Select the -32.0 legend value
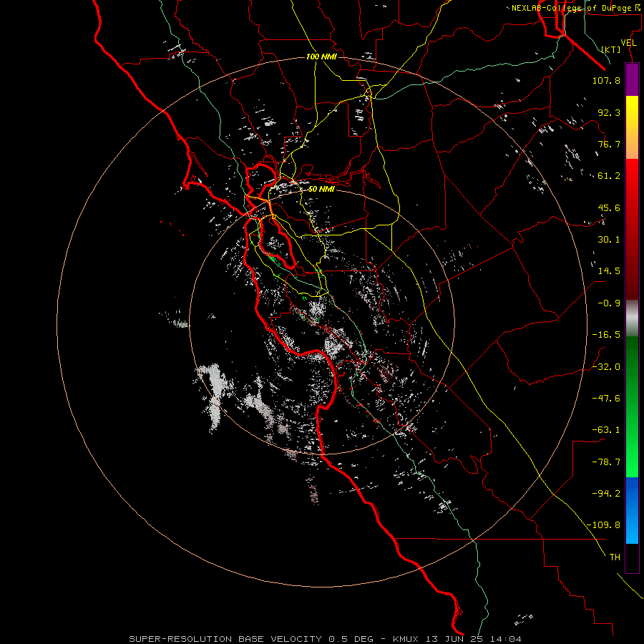 coord(606,367)
